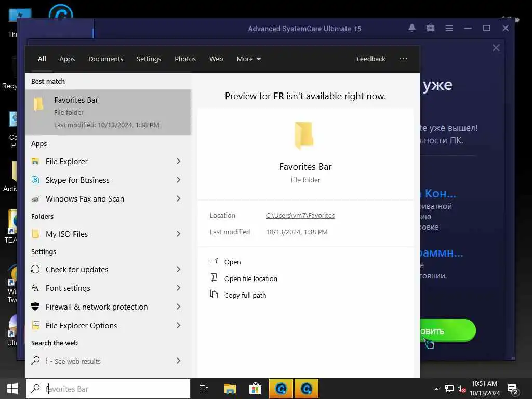This screenshot has height=399, width=532.
Task: Select the Favorites Bar best match result
Action: 108,112
